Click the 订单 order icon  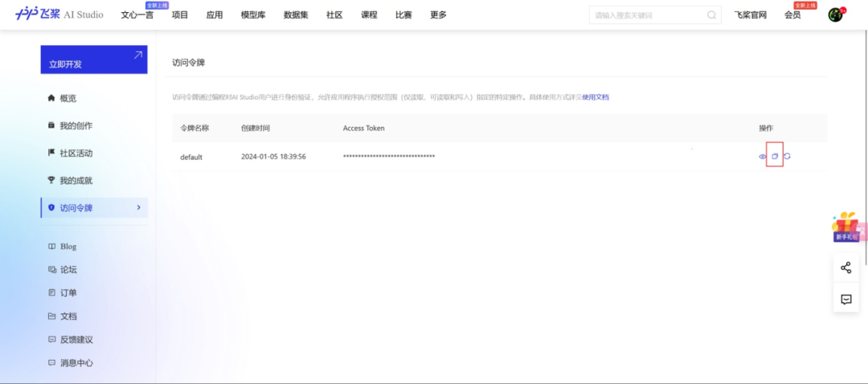[x=51, y=292]
